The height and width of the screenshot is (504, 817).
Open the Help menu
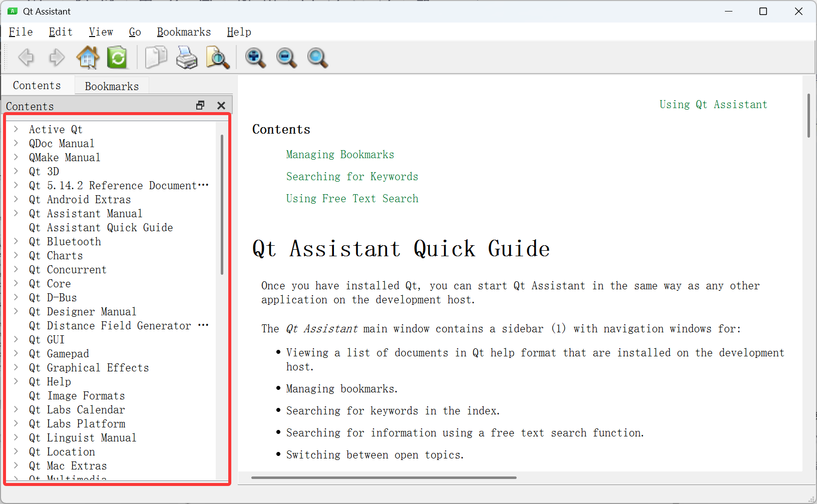tap(239, 32)
